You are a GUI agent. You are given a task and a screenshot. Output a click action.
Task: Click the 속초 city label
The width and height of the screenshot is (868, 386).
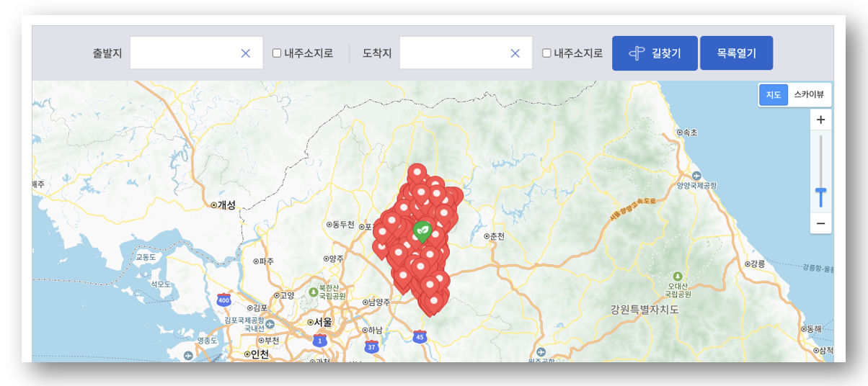[x=690, y=133]
